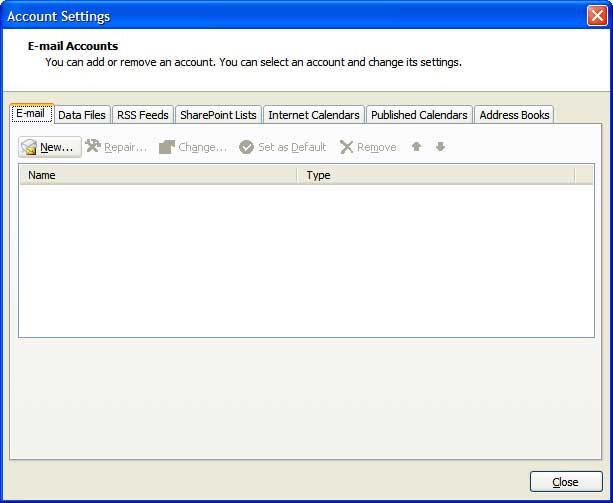613x503 pixels.
Task: Switch to SharePoint Lists tab
Action: 218,115
